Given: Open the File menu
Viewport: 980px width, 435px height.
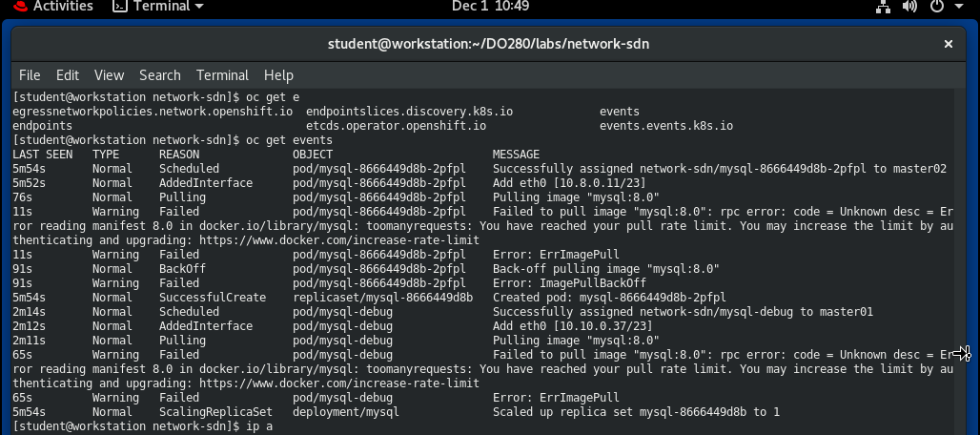Looking at the screenshot, I should coord(30,75).
